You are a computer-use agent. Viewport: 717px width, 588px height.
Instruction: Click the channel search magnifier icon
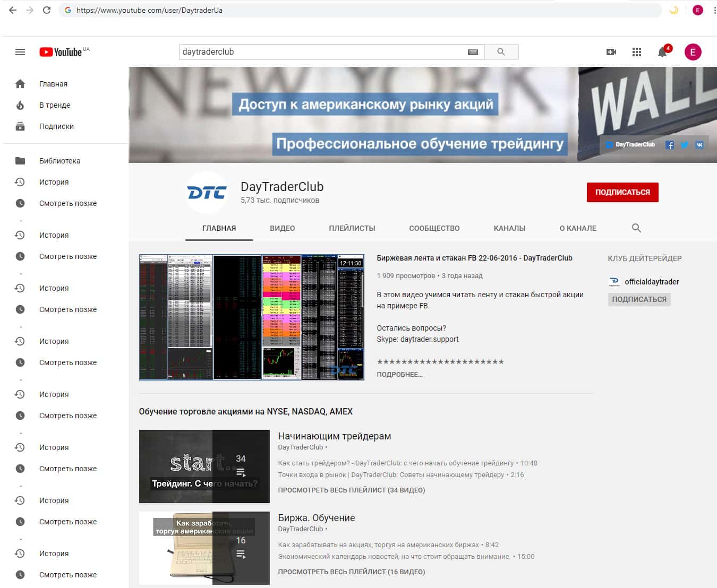[636, 228]
